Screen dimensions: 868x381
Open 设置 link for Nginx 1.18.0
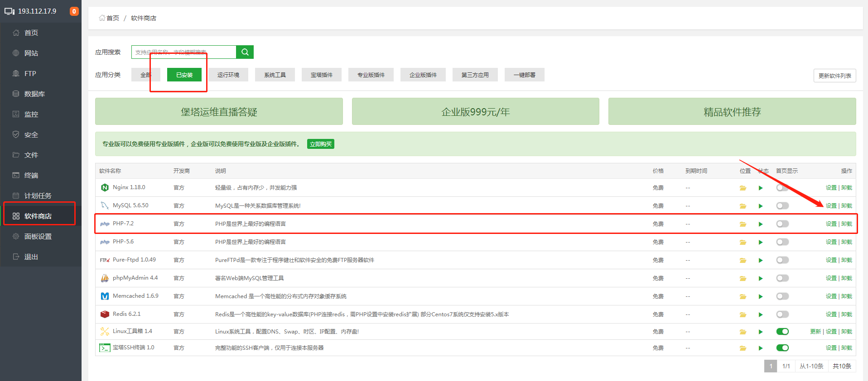click(831, 188)
